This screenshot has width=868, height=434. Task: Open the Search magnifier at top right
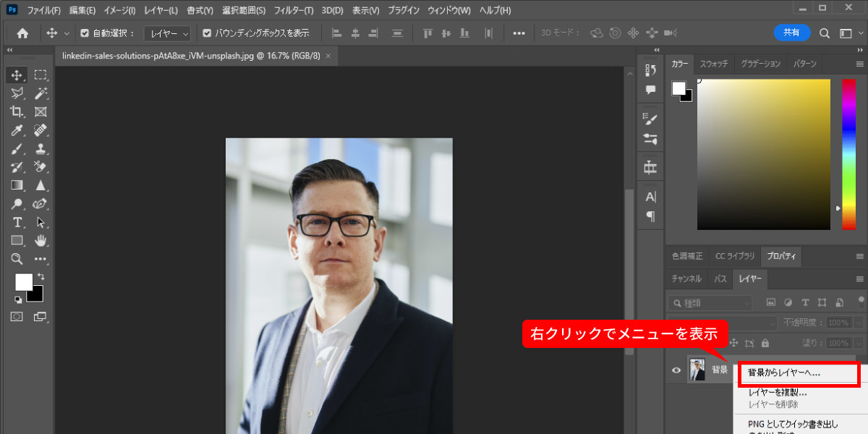(825, 33)
